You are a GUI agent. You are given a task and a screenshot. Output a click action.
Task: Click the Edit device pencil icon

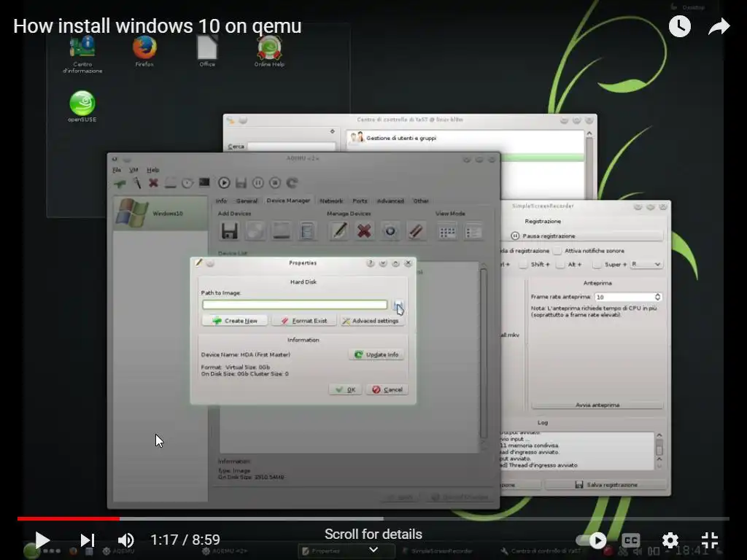coord(338,231)
